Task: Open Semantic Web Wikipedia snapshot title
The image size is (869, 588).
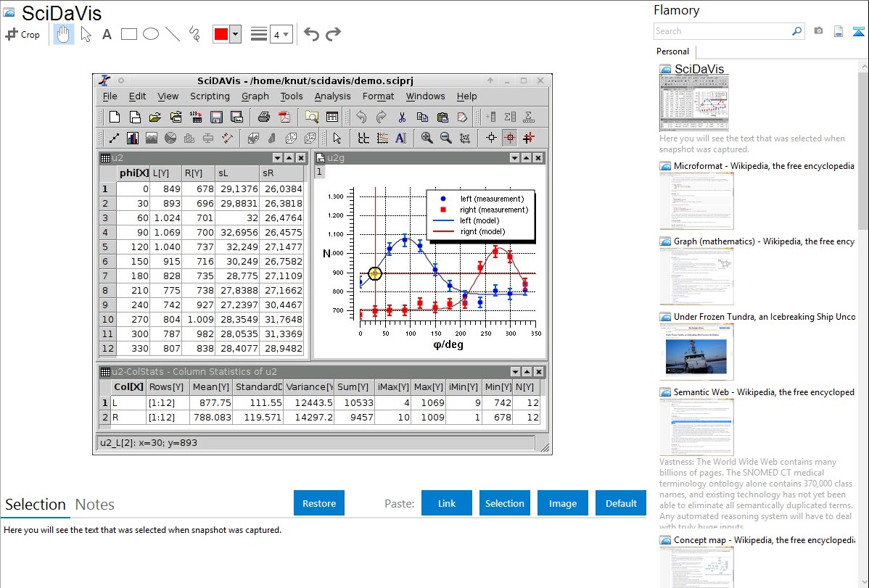Action: point(764,392)
